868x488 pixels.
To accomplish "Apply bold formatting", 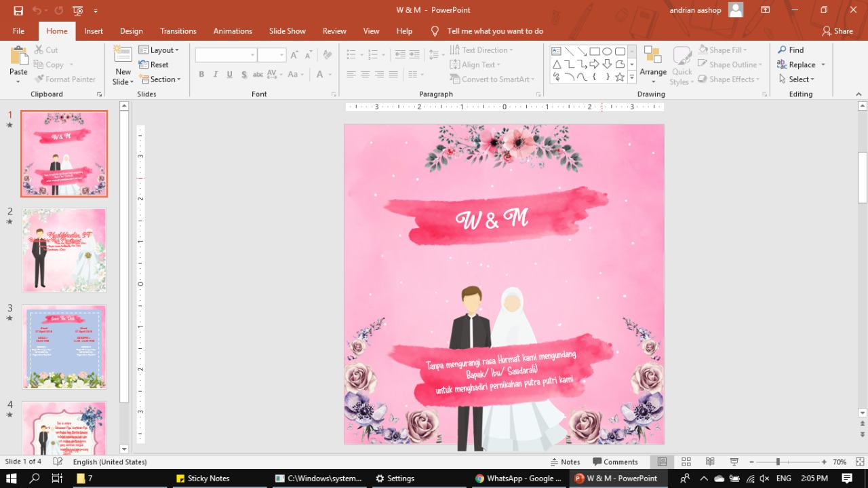I will click(x=201, y=75).
